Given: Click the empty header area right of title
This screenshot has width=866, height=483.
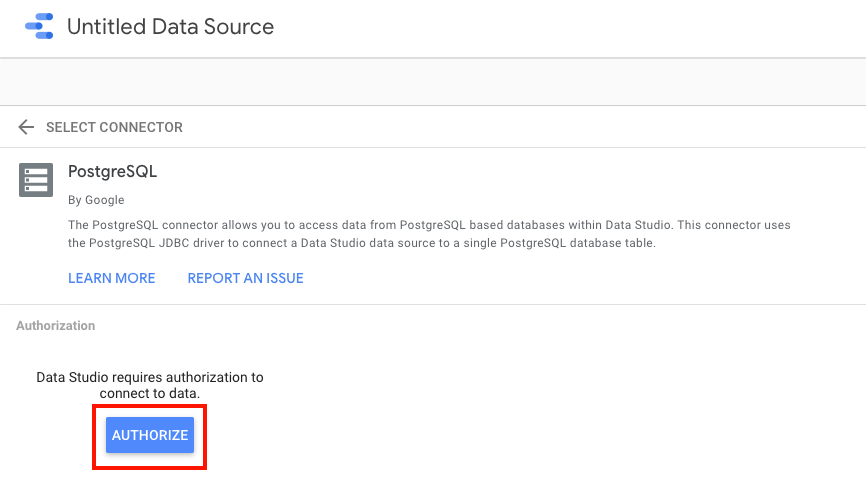Looking at the screenshot, I should point(570,28).
